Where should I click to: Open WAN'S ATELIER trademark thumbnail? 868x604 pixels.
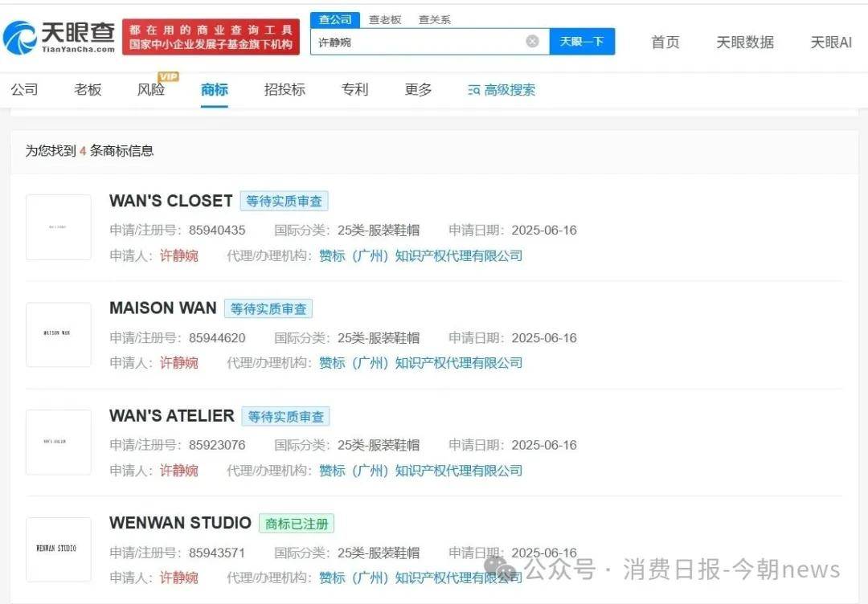58,442
